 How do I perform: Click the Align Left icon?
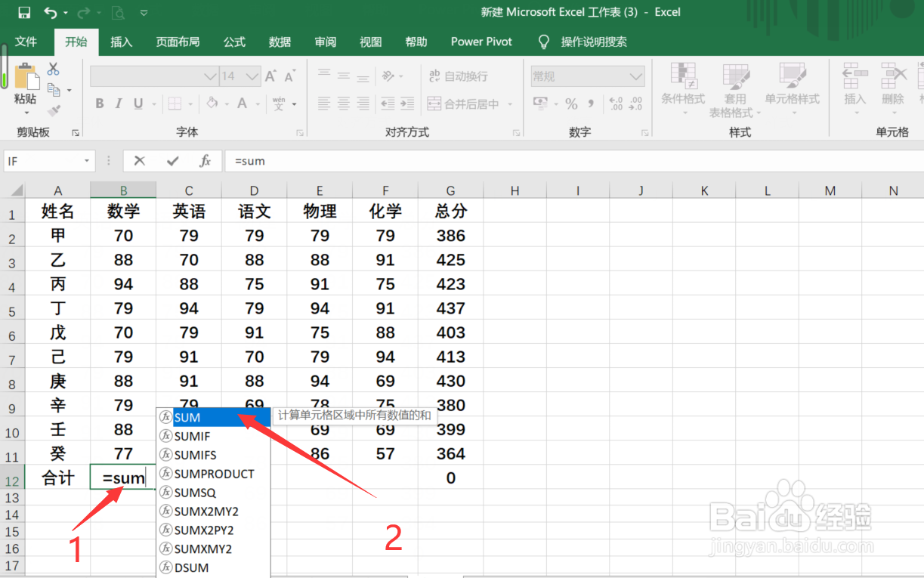point(324,104)
